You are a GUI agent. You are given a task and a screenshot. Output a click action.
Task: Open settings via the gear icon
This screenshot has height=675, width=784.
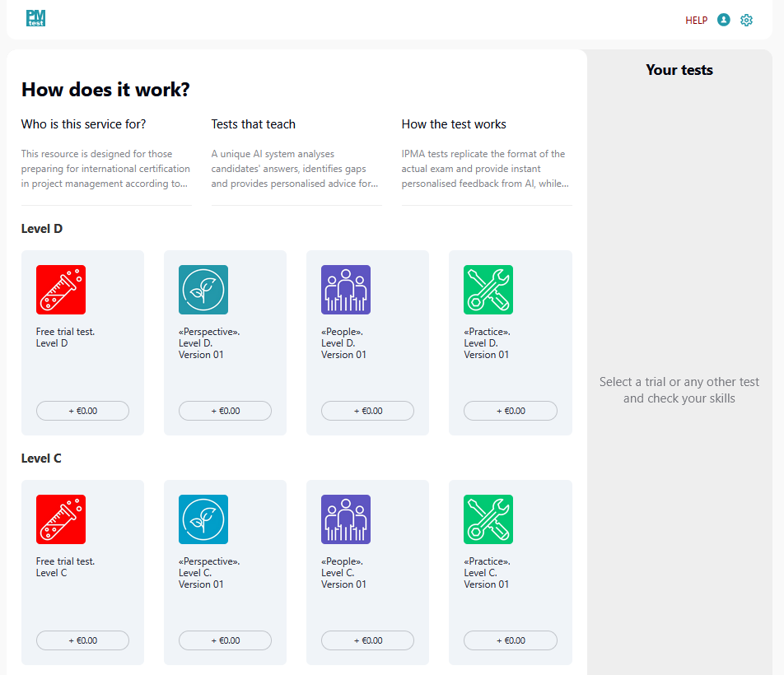tap(746, 20)
